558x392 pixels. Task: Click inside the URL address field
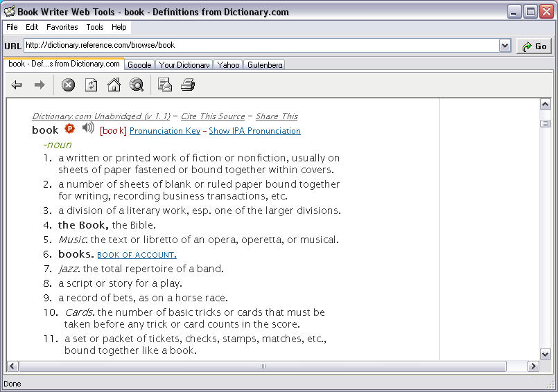click(261, 46)
